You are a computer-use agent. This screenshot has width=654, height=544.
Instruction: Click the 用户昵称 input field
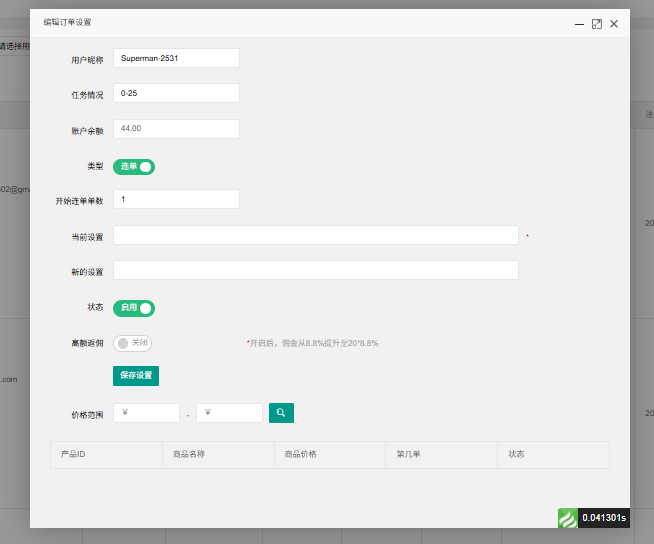(176, 59)
